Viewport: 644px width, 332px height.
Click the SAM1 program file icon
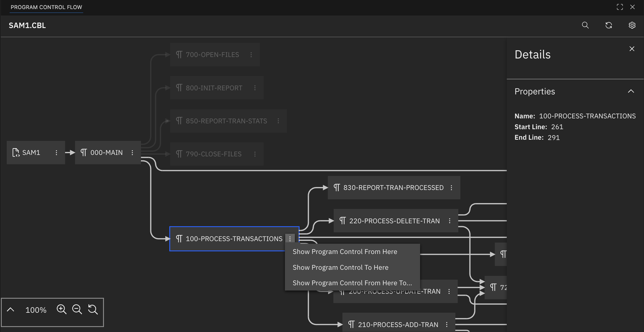[16, 152]
